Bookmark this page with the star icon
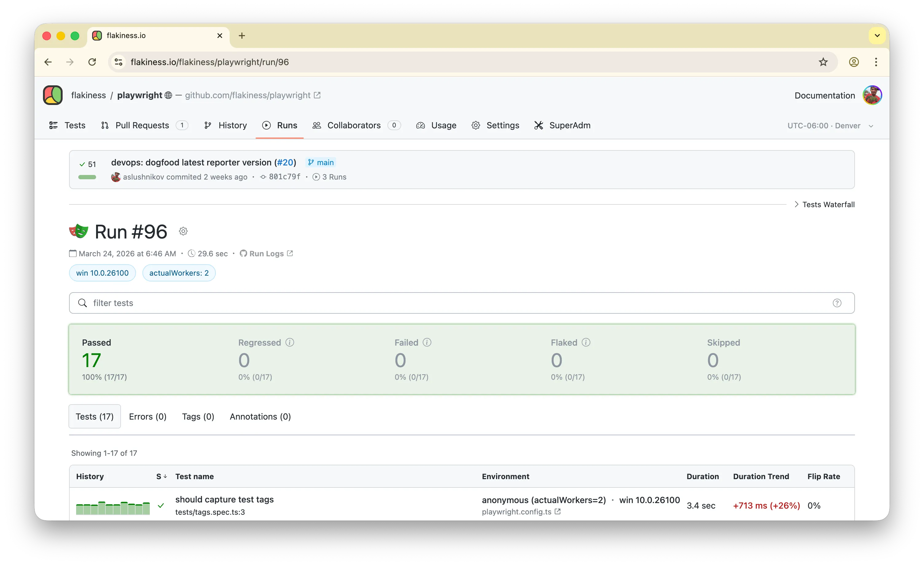The width and height of the screenshot is (924, 566). [823, 62]
